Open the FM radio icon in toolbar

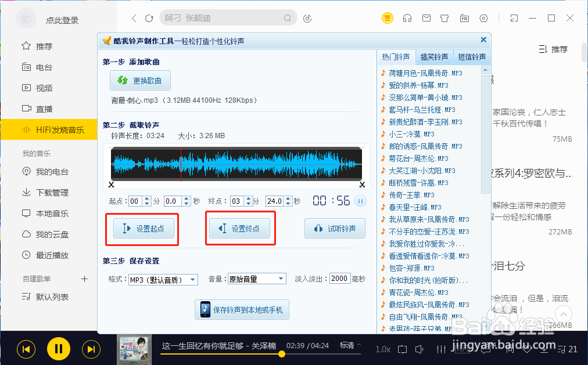click(464, 18)
